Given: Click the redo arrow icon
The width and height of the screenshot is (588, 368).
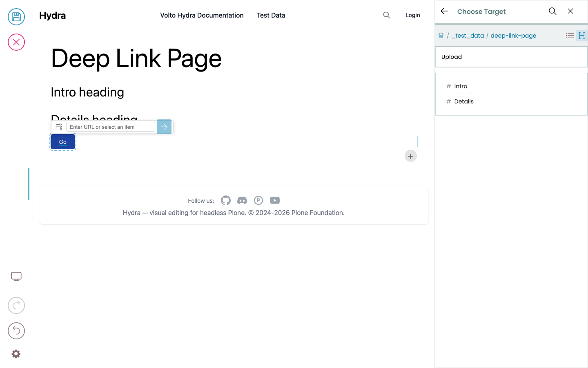Looking at the screenshot, I should (x=16, y=305).
